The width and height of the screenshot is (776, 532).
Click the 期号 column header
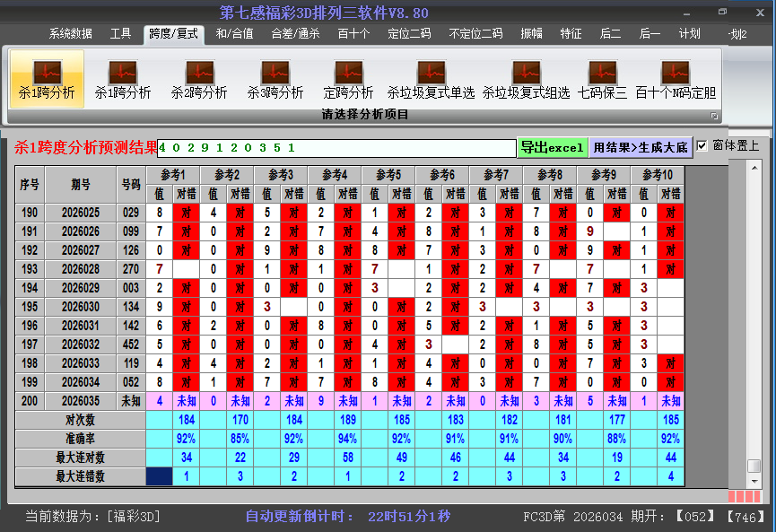[81, 184]
